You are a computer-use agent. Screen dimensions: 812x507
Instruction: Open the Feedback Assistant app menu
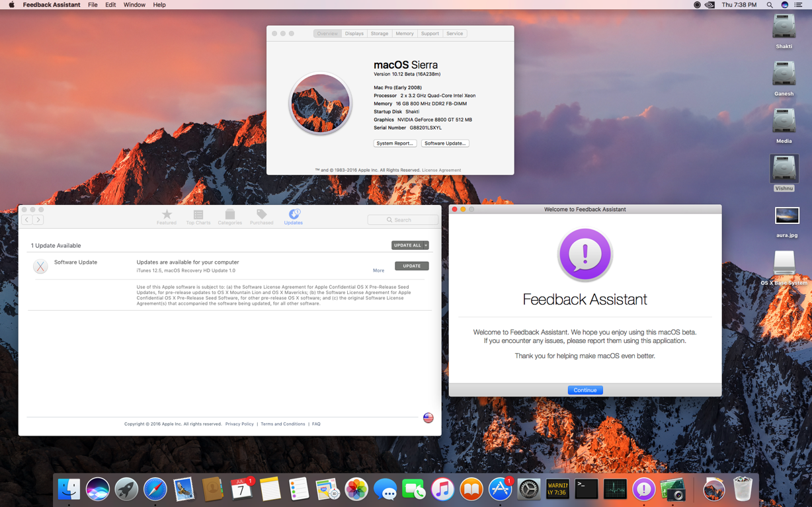[x=52, y=5]
